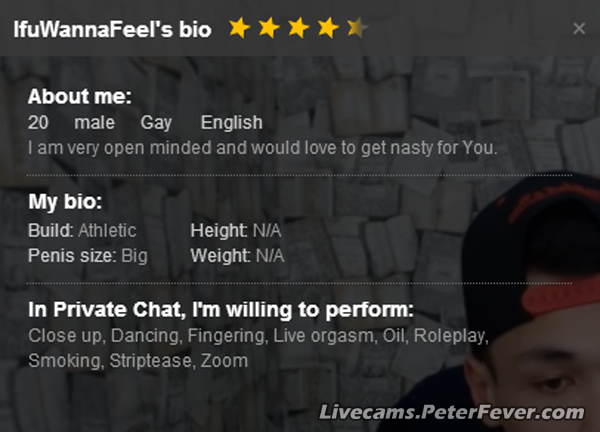Image resolution: width=600 pixels, height=432 pixels.
Task: Click the "Build: Athletic" field
Action: [82, 230]
